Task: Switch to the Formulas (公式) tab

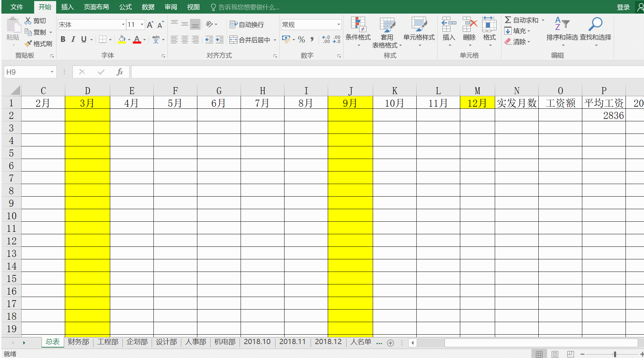Action: 125,7
